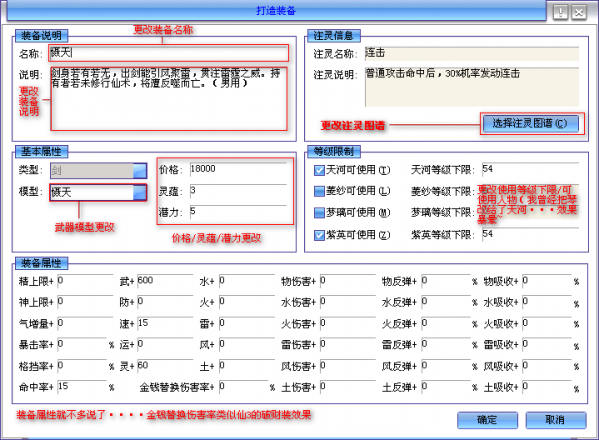Click the 命中率+ field showing 15
Image resolution: width=599 pixels, height=440 pixels.
pos(82,387)
